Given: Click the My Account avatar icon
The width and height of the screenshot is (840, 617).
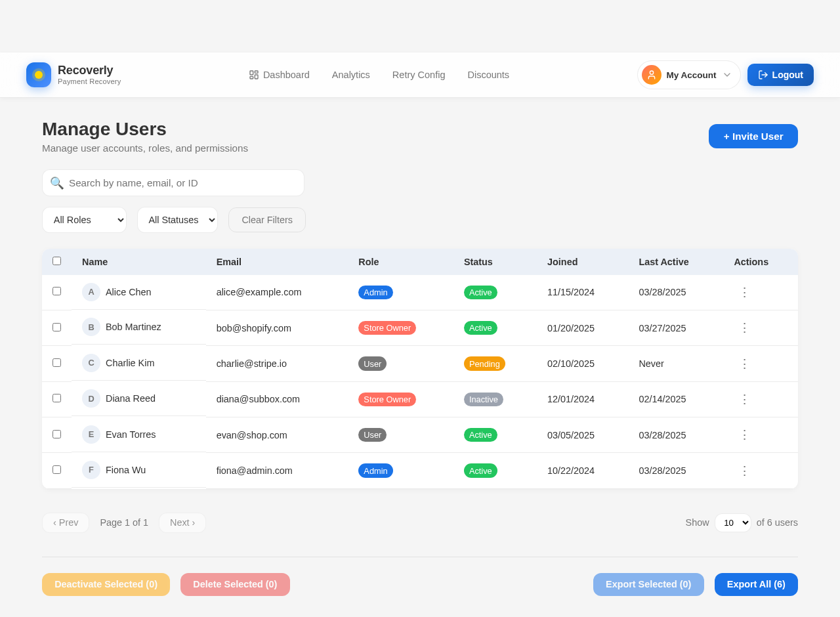Looking at the screenshot, I should pyautogui.click(x=652, y=75).
